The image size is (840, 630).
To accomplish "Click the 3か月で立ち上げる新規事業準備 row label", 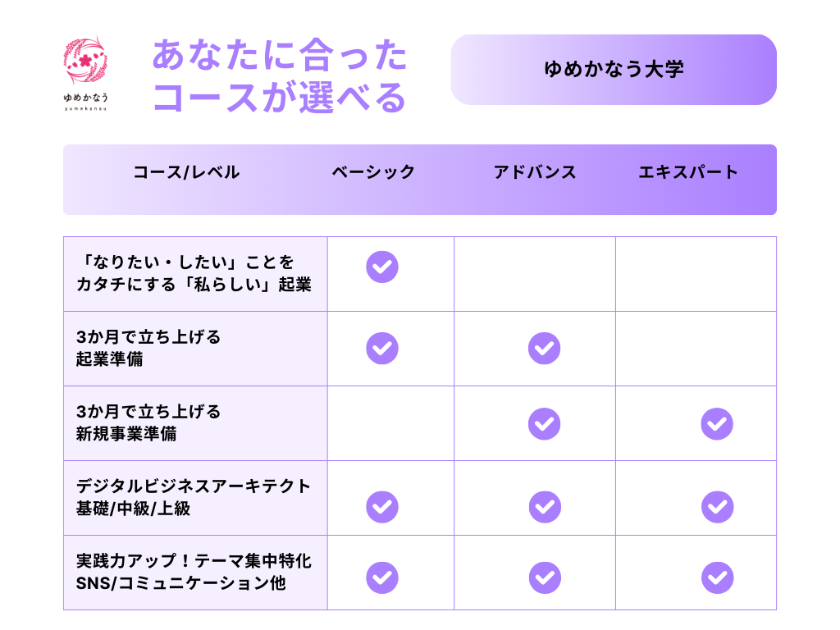I will [x=148, y=422].
